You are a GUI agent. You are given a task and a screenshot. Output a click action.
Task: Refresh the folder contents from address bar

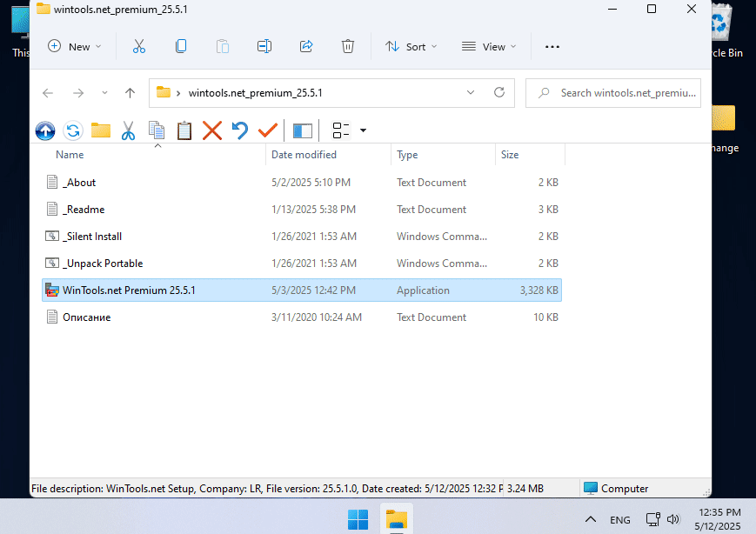[499, 92]
